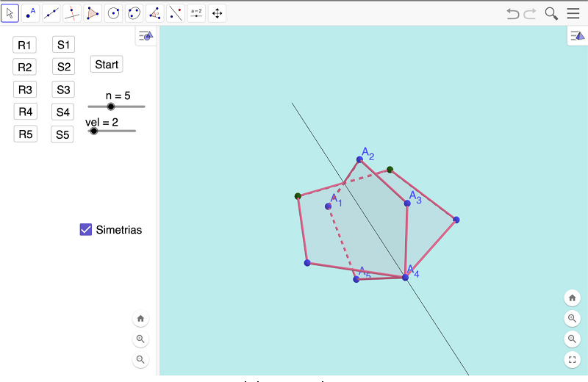
Task: Click the vel = 2 slider handle
Action: [93, 131]
